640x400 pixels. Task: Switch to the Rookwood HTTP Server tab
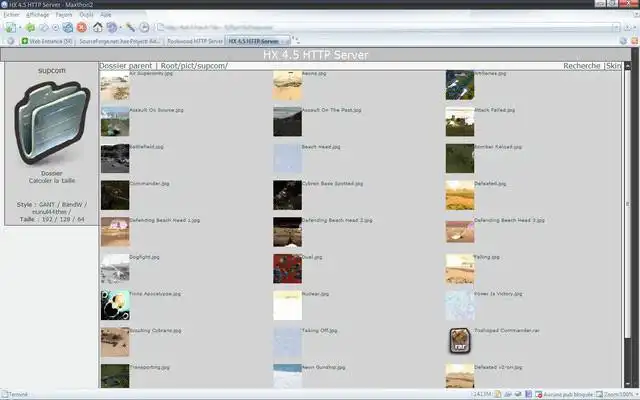(195, 41)
